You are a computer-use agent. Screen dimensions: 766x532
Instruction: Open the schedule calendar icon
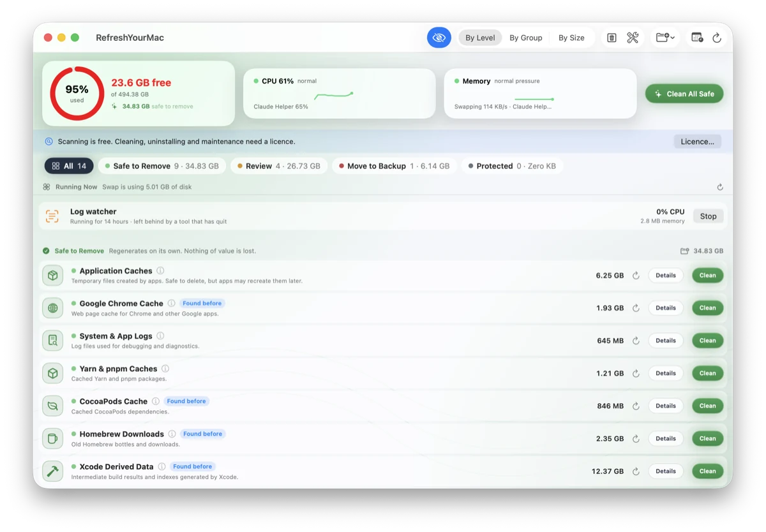(697, 38)
